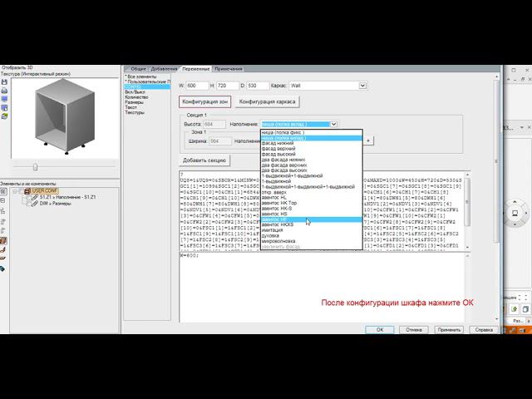Choose "фасад высокий" from the dropdown list

(311, 154)
